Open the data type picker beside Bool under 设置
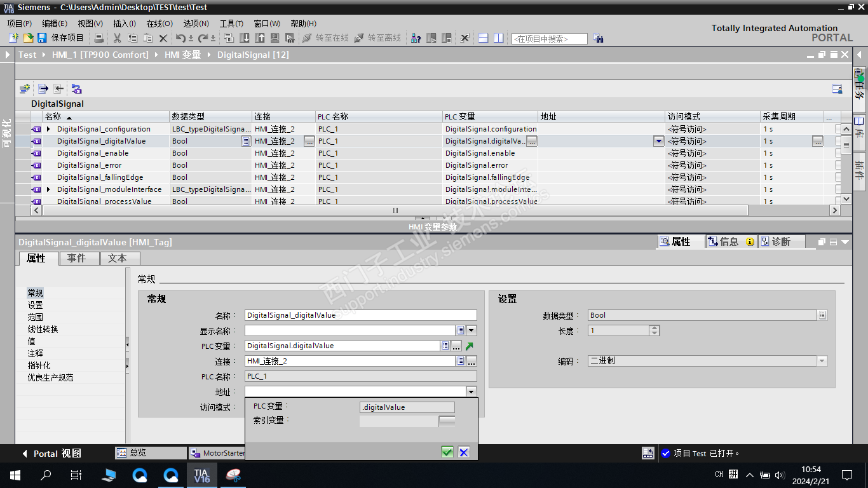The image size is (868, 488). [822, 315]
